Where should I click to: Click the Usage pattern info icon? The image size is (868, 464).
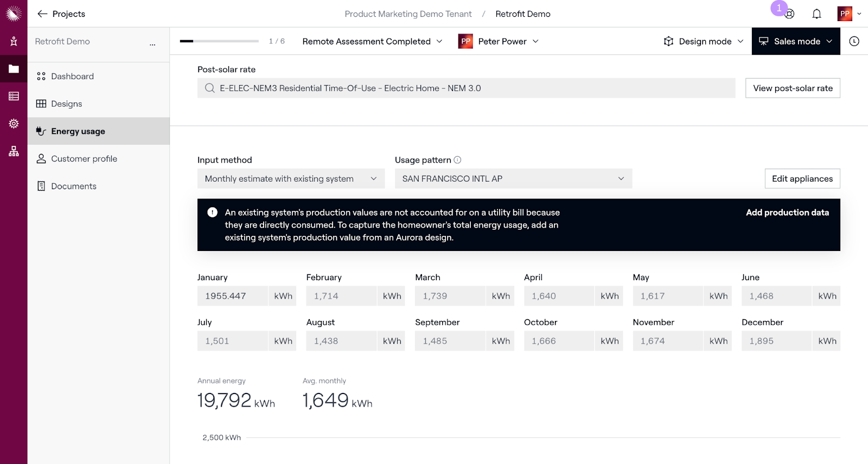tap(457, 160)
